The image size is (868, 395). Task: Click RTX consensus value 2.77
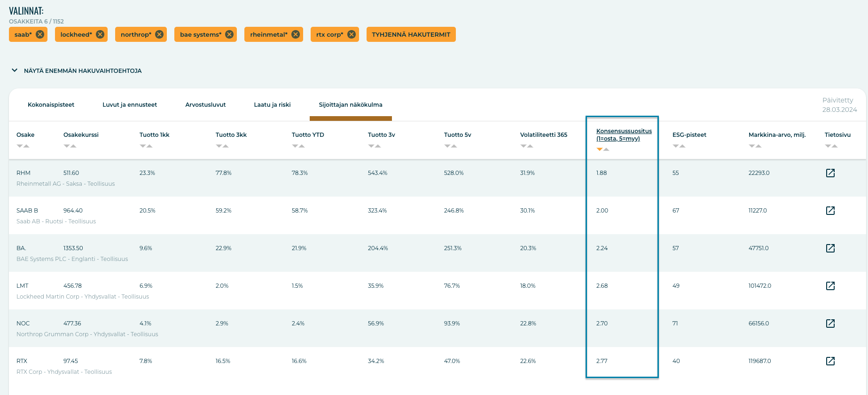602,361
